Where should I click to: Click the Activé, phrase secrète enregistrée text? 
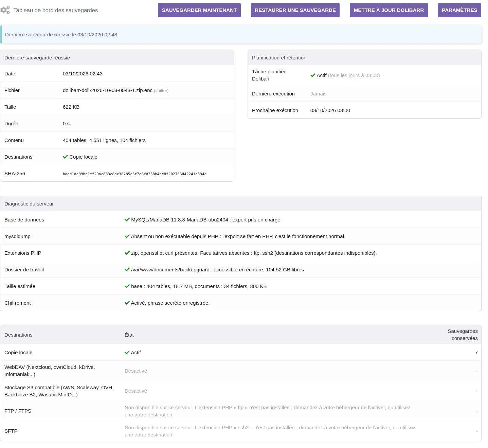pos(170,303)
